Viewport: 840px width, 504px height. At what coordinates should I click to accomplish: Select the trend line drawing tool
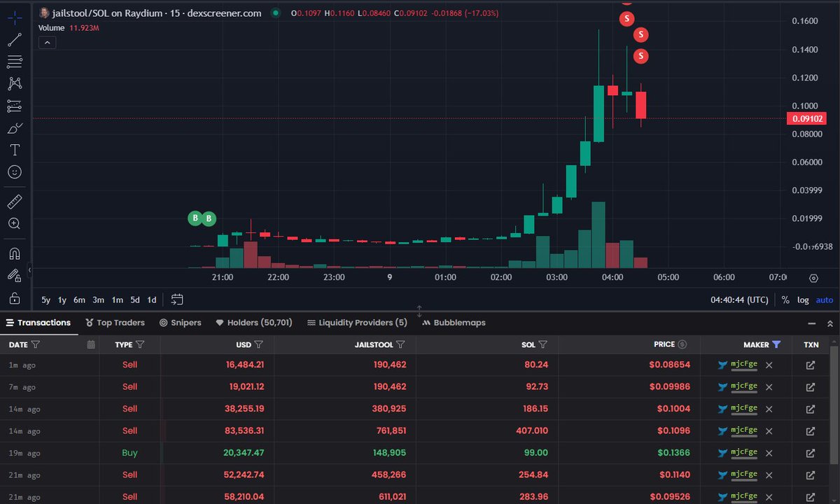point(15,39)
